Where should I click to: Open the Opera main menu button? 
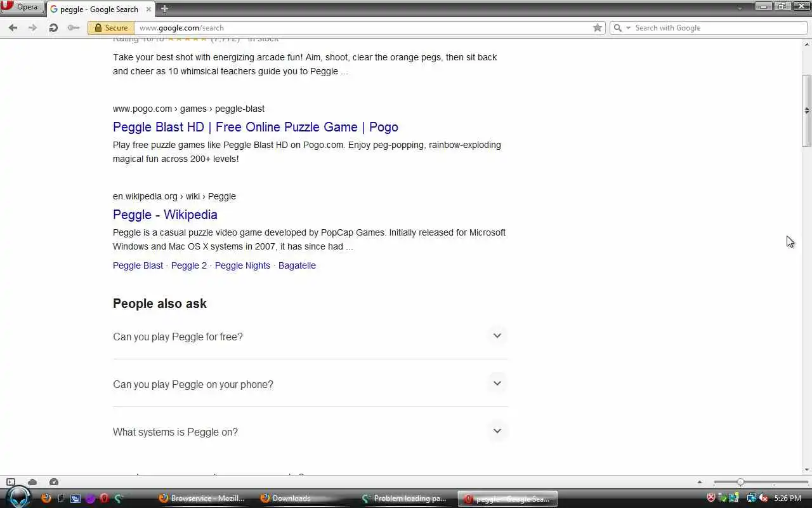(22, 7)
